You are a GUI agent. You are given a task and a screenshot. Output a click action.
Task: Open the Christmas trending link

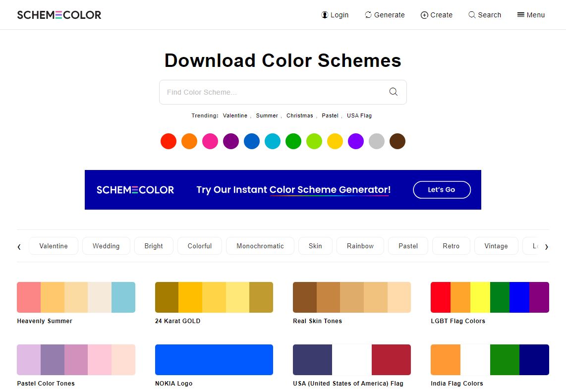point(300,115)
